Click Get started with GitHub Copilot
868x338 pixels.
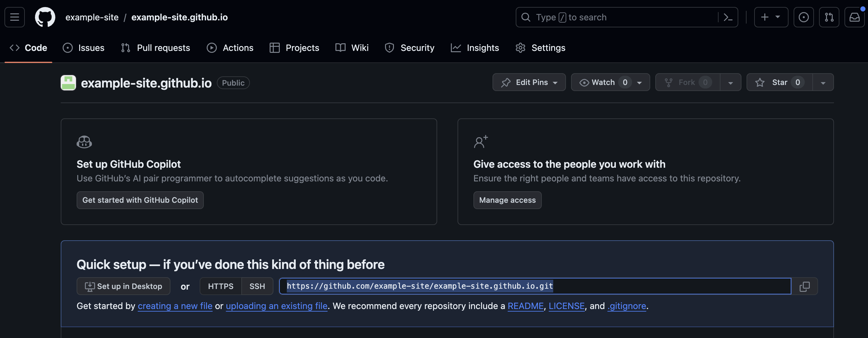(140, 200)
